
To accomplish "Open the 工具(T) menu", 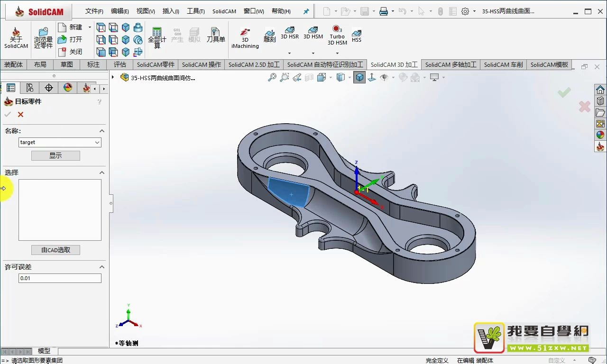I will click(196, 11).
